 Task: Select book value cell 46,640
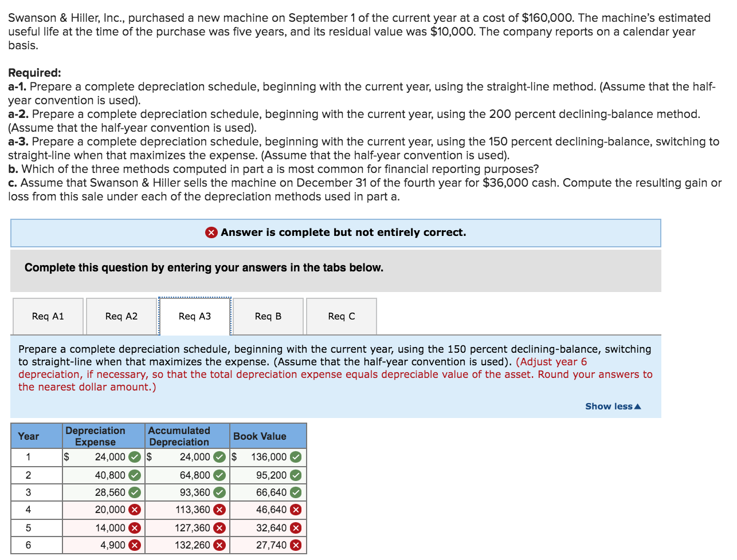click(x=268, y=510)
